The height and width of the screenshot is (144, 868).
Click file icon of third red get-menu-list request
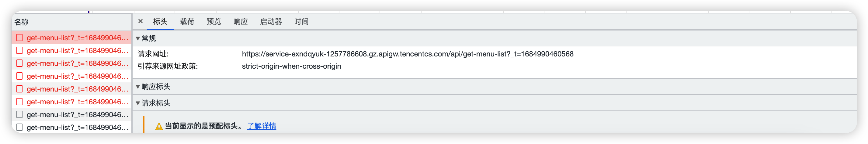pyautogui.click(x=19, y=63)
